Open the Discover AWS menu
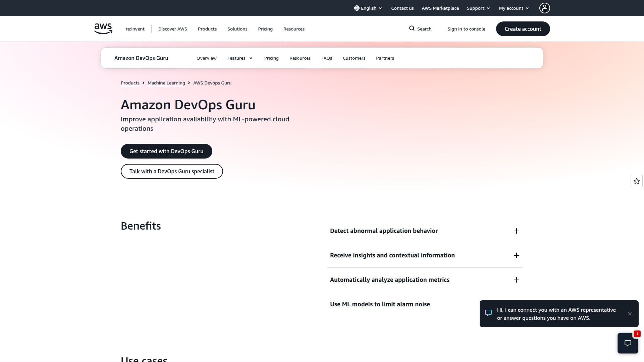644x362 pixels. pyautogui.click(x=172, y=29)
